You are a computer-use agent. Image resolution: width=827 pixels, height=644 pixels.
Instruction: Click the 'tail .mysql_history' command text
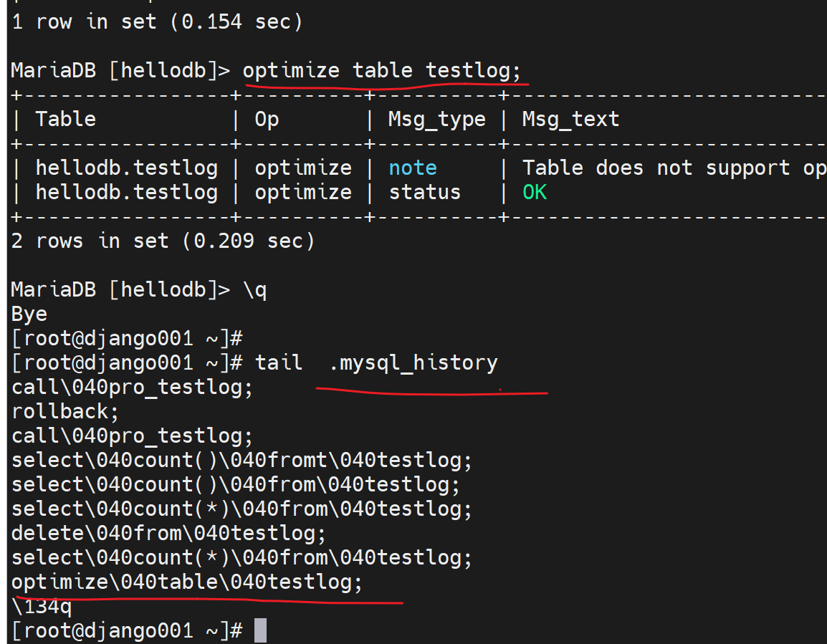pos(376,362)
